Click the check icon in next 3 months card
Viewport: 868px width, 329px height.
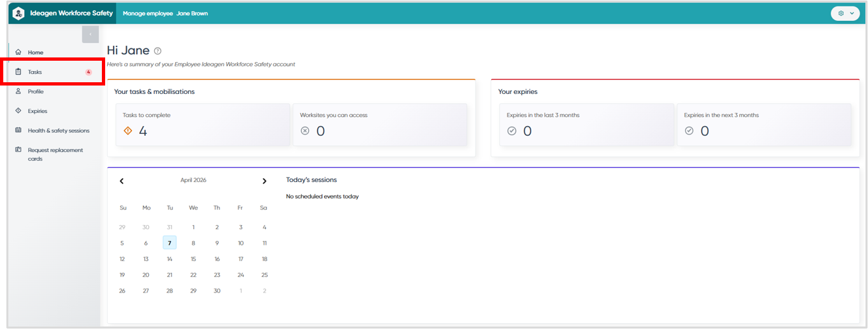coord(689,131)
